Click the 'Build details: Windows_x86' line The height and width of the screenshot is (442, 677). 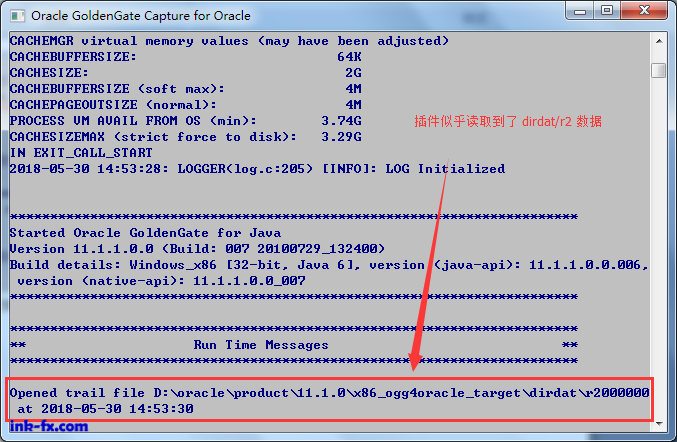pyautogui.click(x=329, y=265)
